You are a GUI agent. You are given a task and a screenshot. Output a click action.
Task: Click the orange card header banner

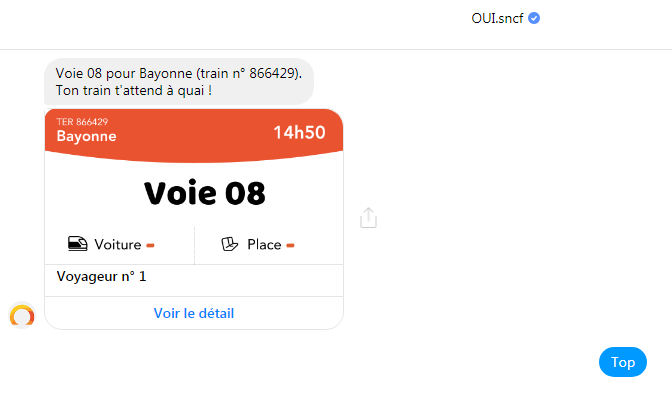(x=194, y=135)
